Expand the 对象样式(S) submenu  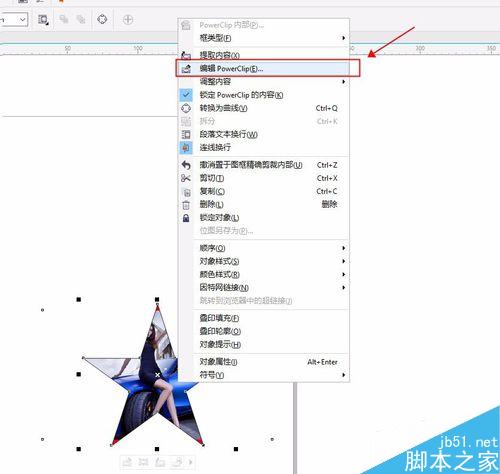[x=264, y=261]
